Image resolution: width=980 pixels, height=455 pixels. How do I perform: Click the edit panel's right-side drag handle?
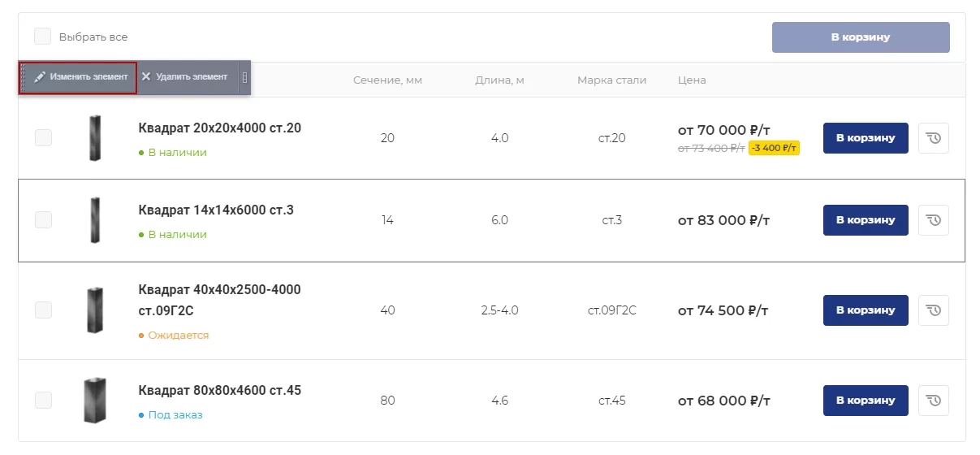click(245, 78)
